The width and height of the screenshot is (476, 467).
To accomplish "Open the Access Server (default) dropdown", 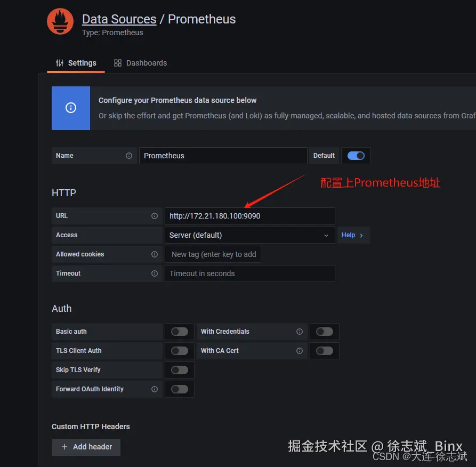I will click(x=250, y=235).
